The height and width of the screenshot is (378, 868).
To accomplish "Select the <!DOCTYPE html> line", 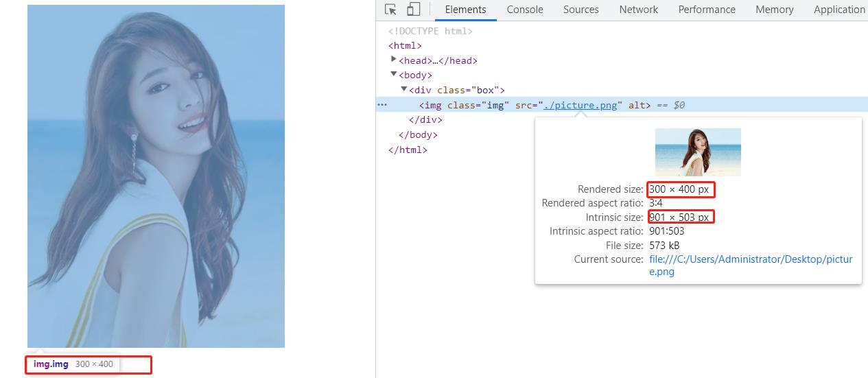I will click(430, 31).
